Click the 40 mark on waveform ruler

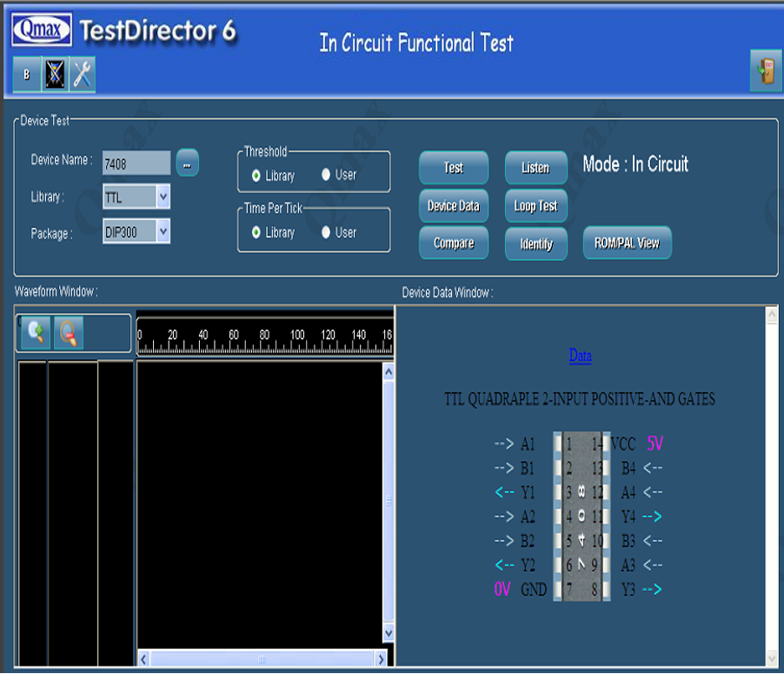tap(203, 334)
